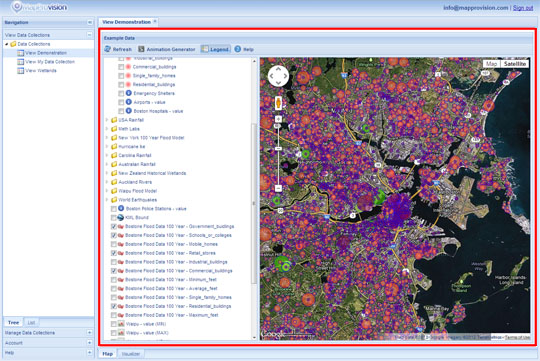540x361 pixels.
Task: Enable Mobile_homes flood data layer checkbox
Action: 114,244
